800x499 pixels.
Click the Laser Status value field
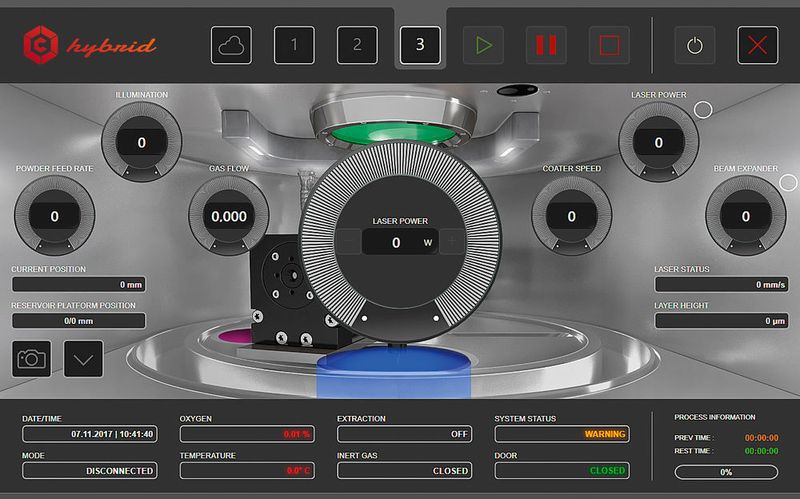(x=721, y=284)
